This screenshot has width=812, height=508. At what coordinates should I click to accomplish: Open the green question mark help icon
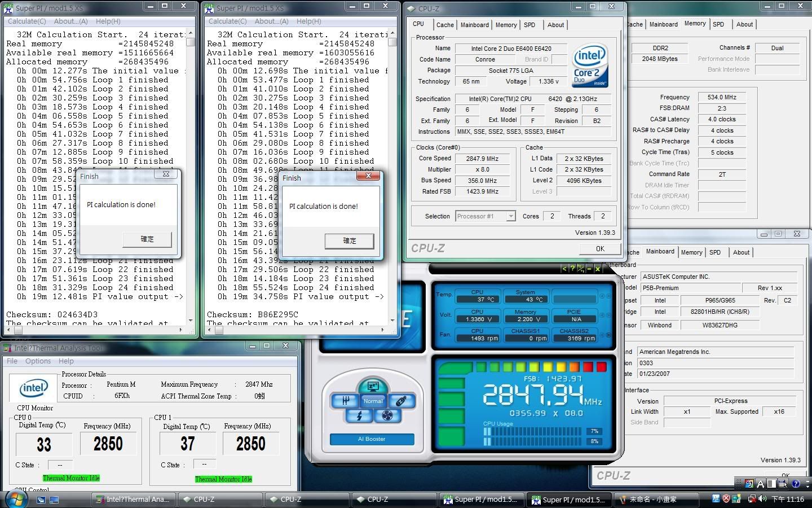click(x=572, y=269)
